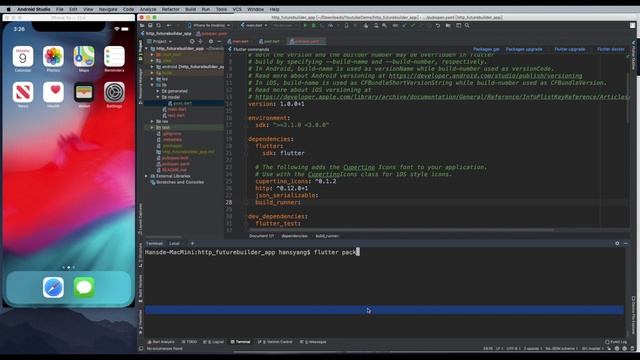
Task: Click the terminal command input line
Action: click(x=252, y=252)
